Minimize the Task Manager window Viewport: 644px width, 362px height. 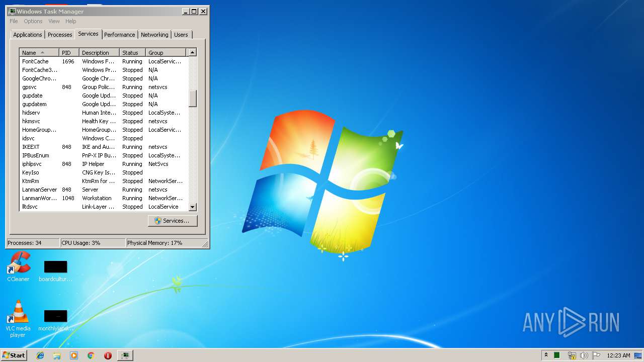(x=186, y=11)
